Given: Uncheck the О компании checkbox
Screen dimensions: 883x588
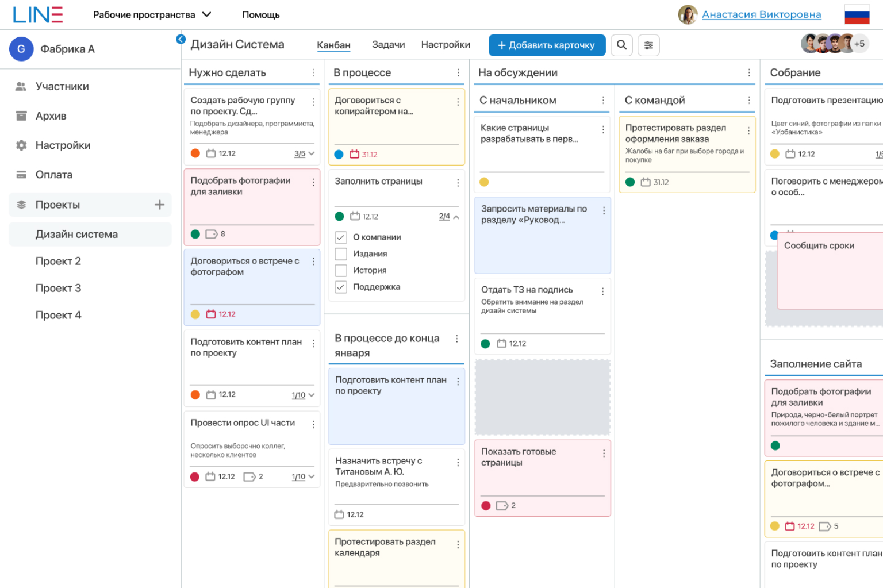Looking at the screenshot, I should 341,237.
